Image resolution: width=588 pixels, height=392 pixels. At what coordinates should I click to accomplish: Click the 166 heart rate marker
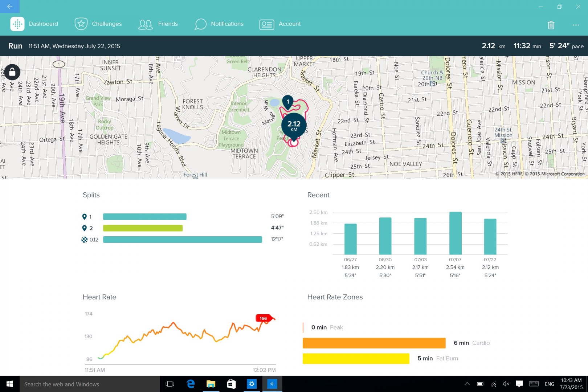pyautogui.click(x=264, y=318)
